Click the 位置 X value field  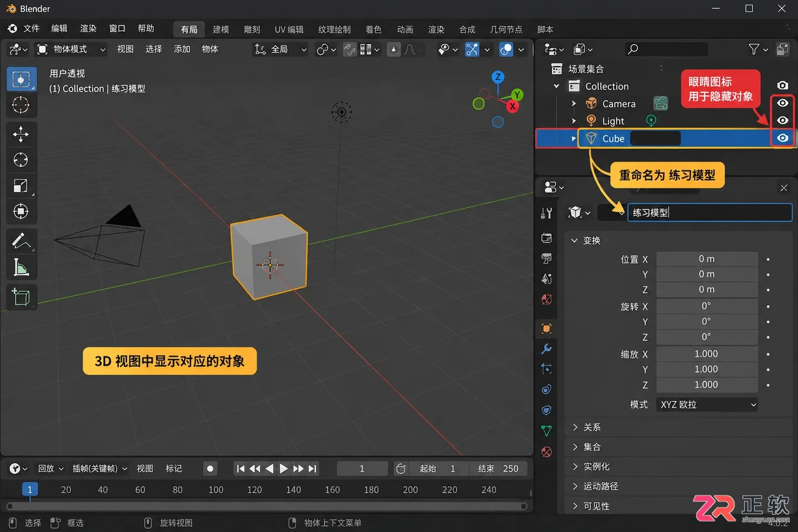coord(707,259)
